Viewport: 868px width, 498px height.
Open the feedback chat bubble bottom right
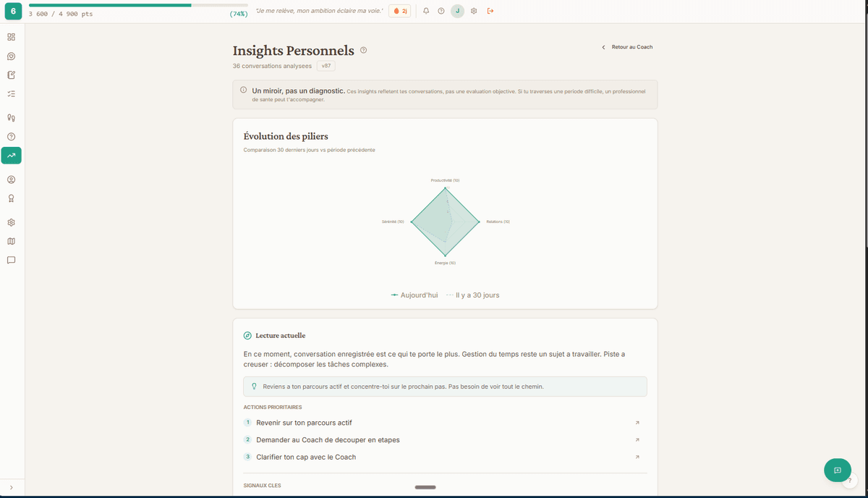(837, 470)
